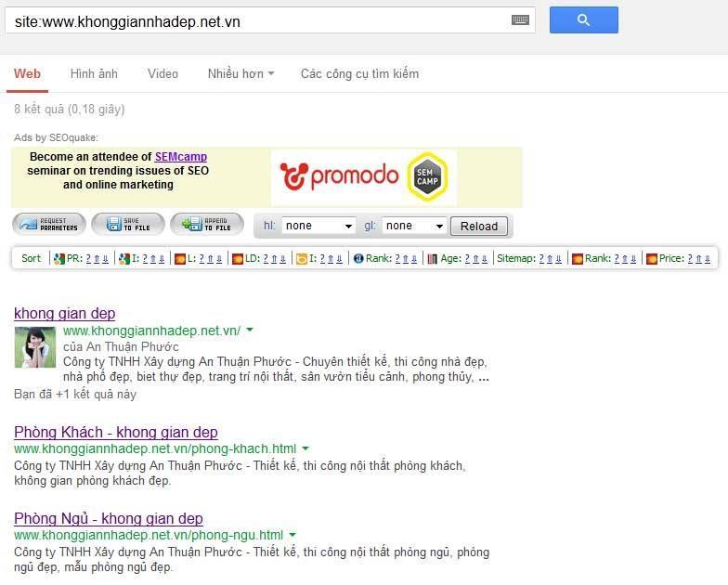The height and width of the screenshot is (585, 728).
Task: Expand the green arrow beside phong-khach.html URL
Action: (305, 448)
